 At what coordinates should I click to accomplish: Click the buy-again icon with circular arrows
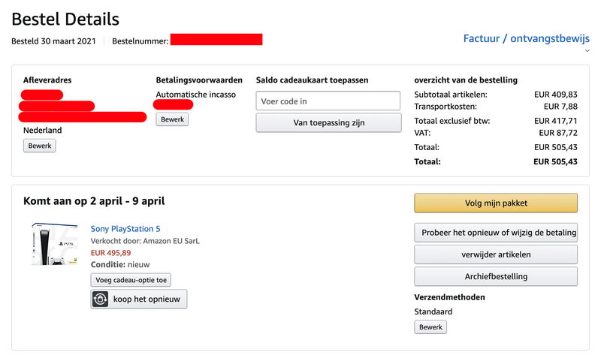point(101,299)
